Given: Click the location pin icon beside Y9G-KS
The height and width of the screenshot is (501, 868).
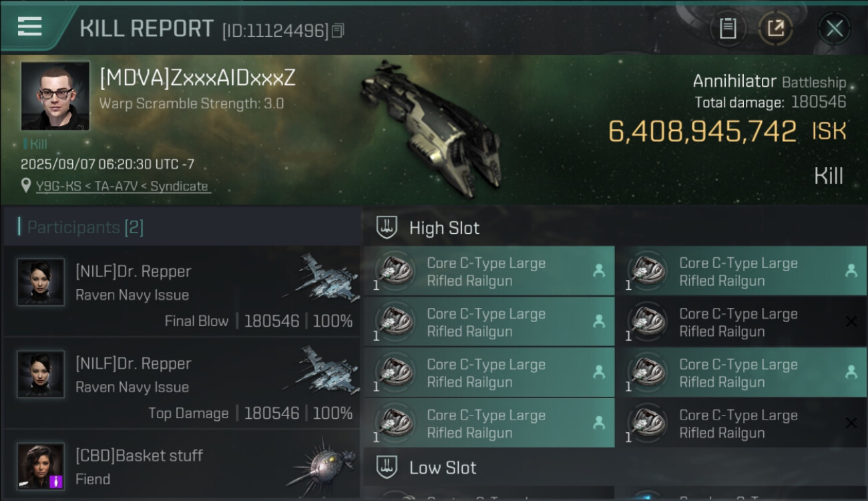Looking at the screenshot, I should [26, 186].
